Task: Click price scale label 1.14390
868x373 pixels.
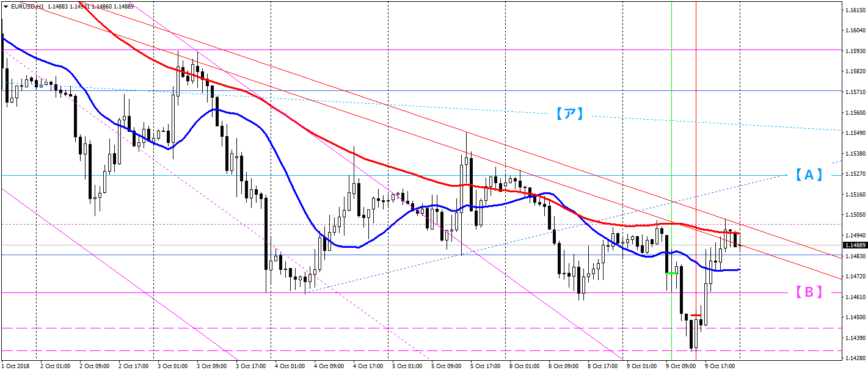Action: pyautogui.click(x=855, y=338)
